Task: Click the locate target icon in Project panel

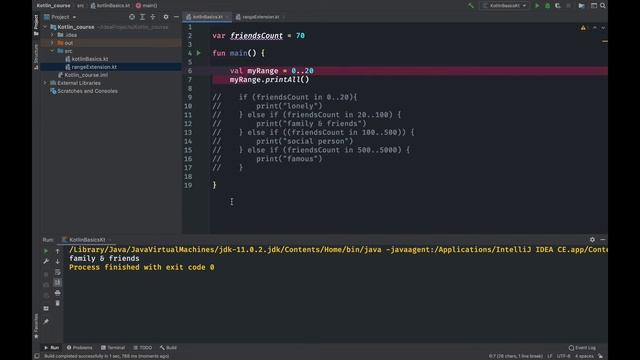Action: tap(132, 17)
